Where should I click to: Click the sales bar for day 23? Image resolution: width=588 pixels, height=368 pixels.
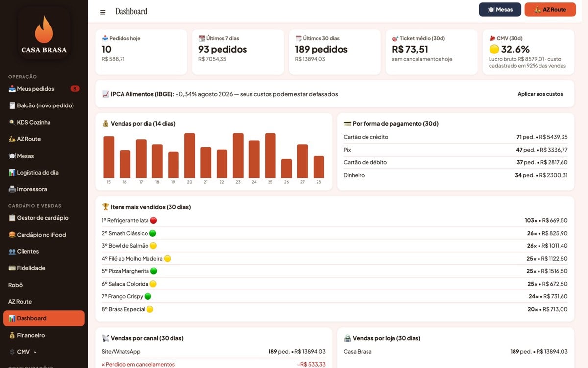tap(238, 156)
